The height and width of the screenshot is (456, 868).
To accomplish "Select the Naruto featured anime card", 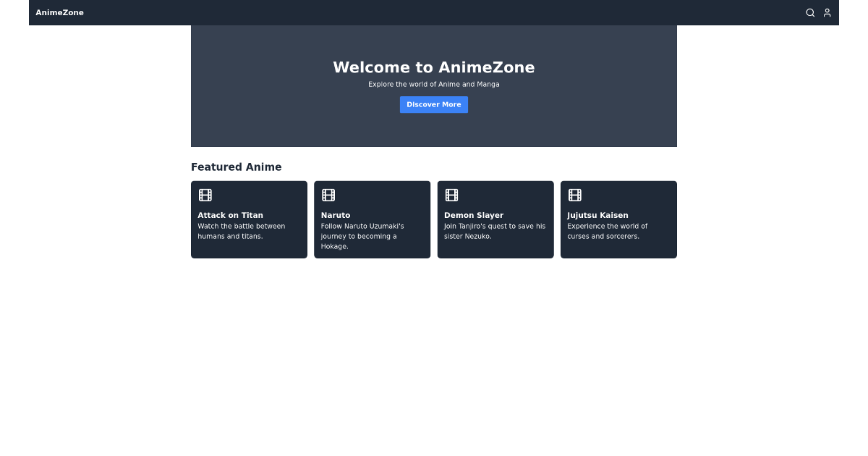I will (372, 219).
